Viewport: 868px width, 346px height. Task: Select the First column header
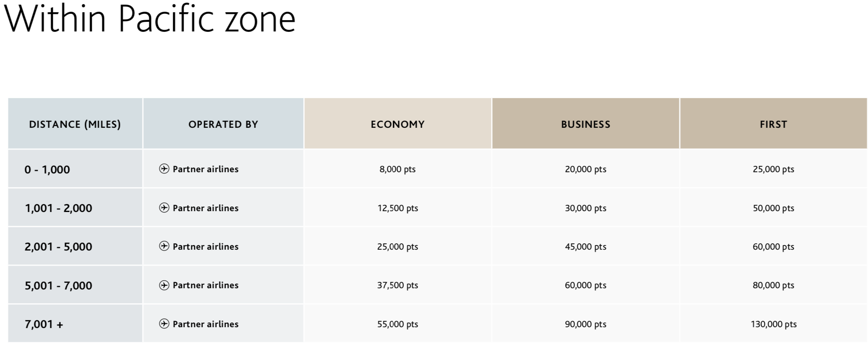coord(773,124)
